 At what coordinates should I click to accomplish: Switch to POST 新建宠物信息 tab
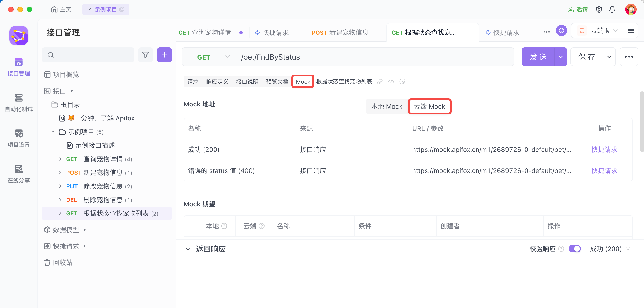pyautogui.click(x=340, y=33)
